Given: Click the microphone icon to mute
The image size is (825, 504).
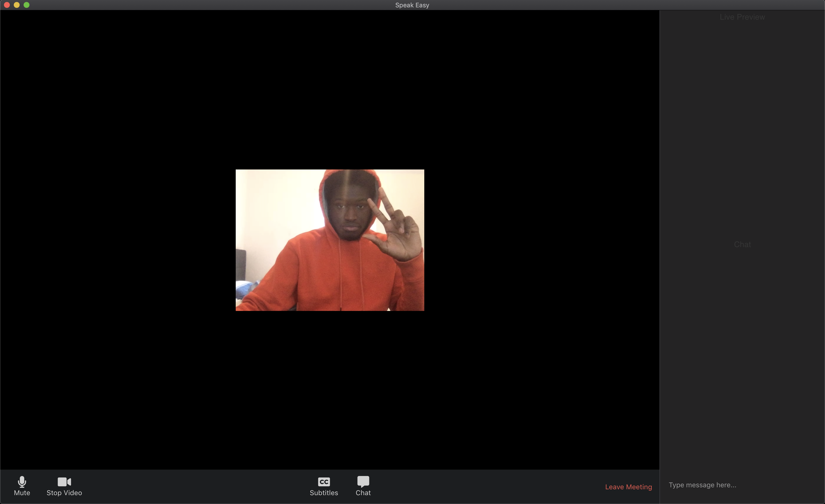Looking at the screenshot, I should tap(22, 482).
